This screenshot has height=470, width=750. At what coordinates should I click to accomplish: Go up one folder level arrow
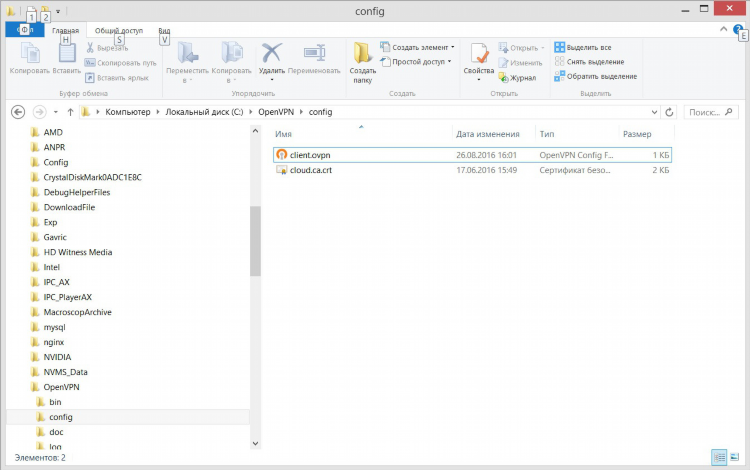(70, 112)
